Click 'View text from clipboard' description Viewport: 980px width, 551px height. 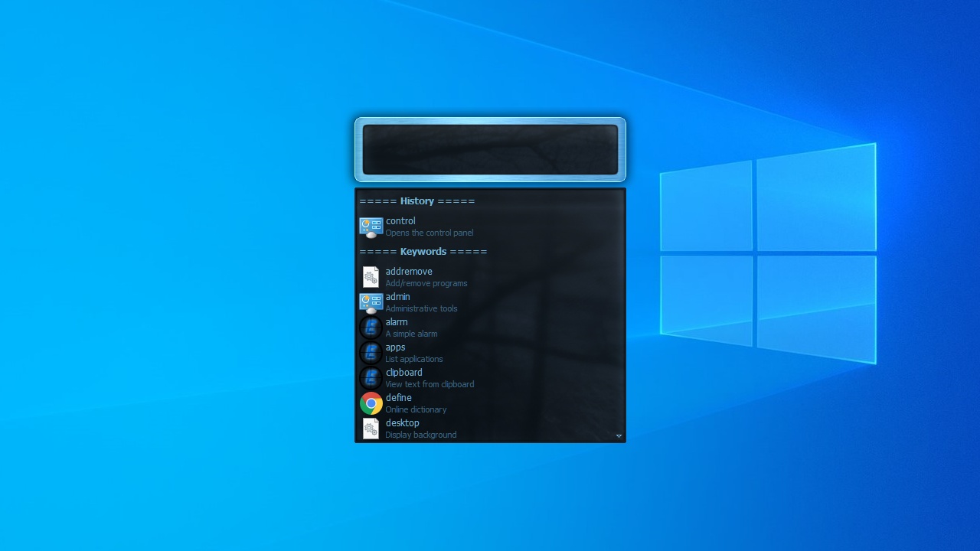coord(430,385)
